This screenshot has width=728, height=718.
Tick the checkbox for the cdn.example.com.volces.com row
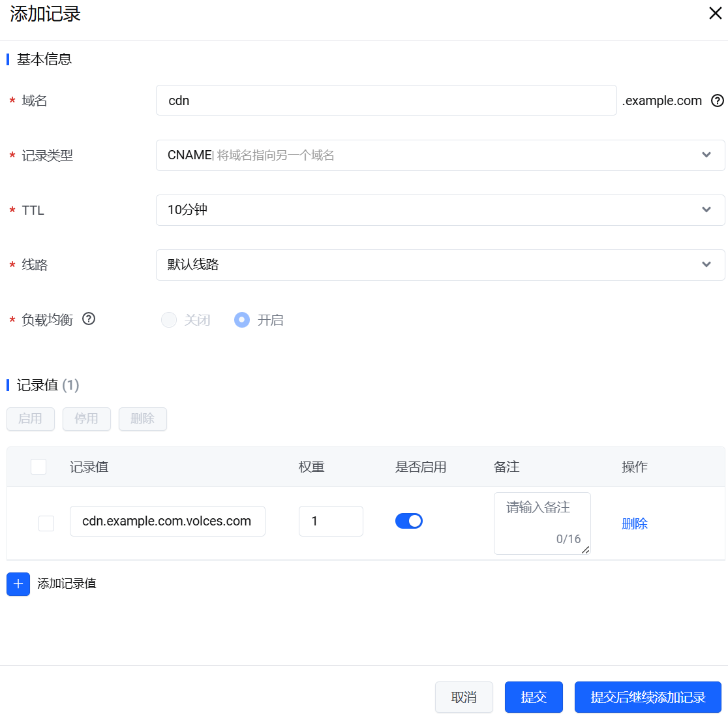click(46, 523)
